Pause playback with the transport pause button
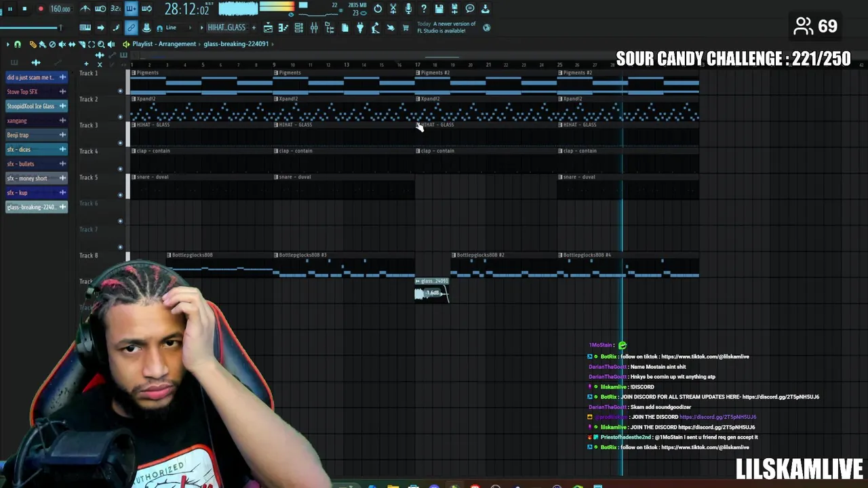 (9, 9)
